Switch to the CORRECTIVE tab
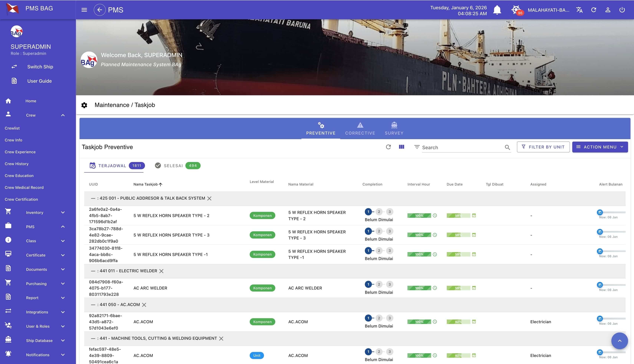The image size is (634, 364). [x=360, y=128]
